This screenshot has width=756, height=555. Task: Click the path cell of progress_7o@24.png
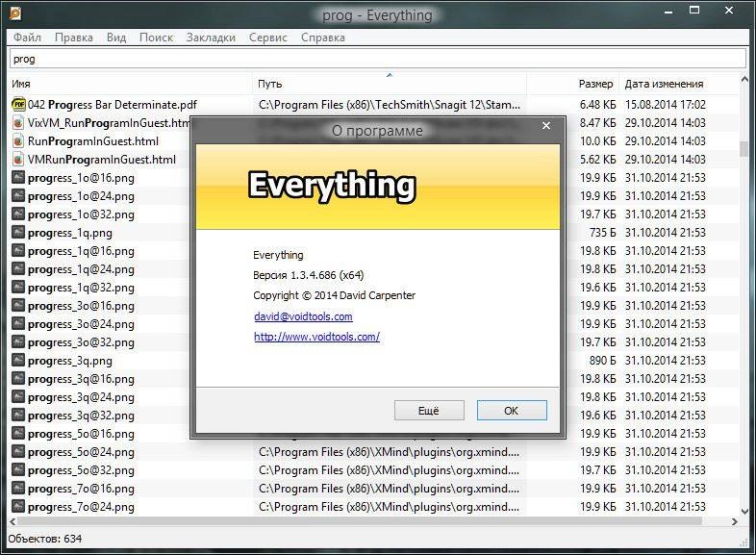pyautogui.click(x=390, y=507)
